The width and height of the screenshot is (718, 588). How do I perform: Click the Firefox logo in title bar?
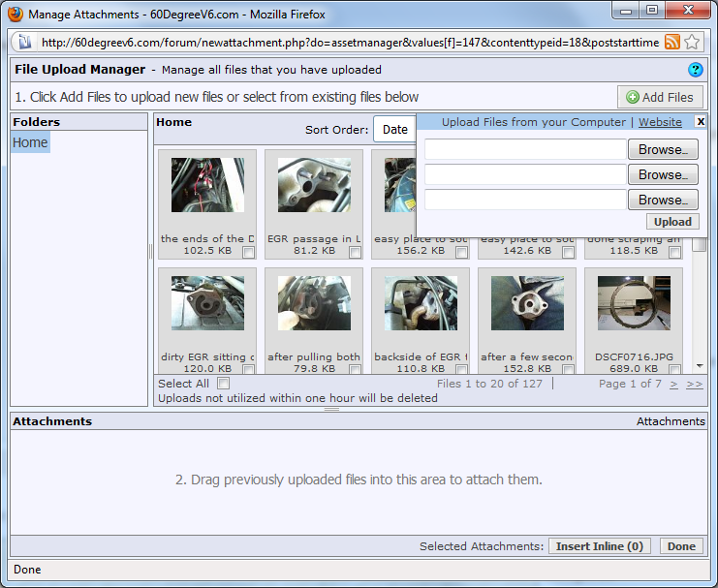click(x=16, y=14)
